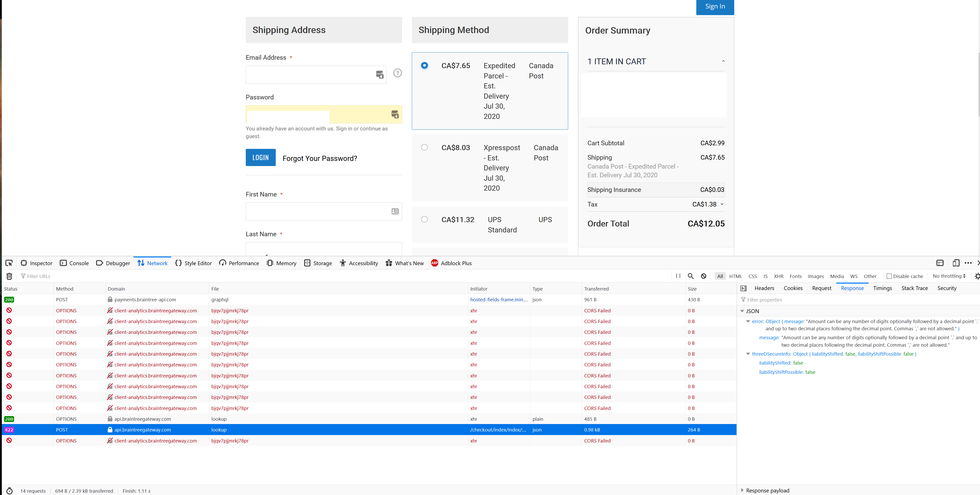Viewport: 980px width, 495px height.
Task: Open the Performance panel
Action: 239,263
